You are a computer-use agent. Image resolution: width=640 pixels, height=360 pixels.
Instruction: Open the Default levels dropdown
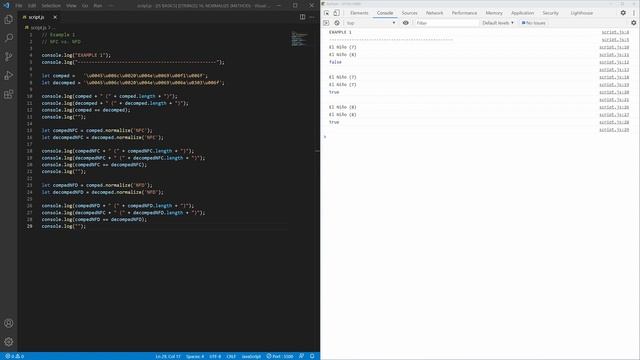498,23
